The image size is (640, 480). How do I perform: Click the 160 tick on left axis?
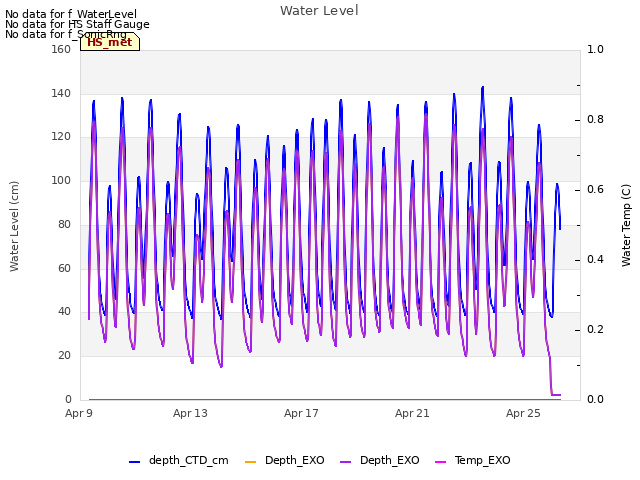(x=61, y=49)
